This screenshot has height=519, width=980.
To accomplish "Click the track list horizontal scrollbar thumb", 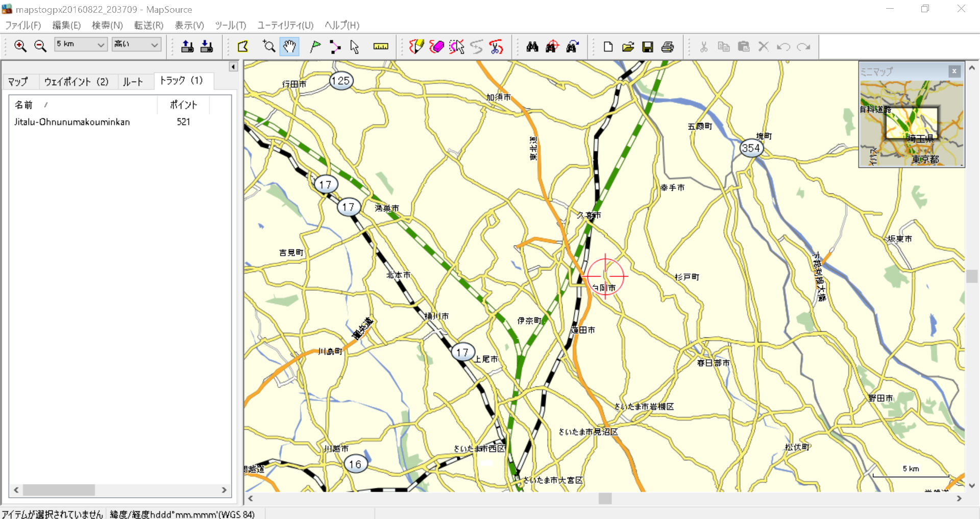I will (59, 490).
